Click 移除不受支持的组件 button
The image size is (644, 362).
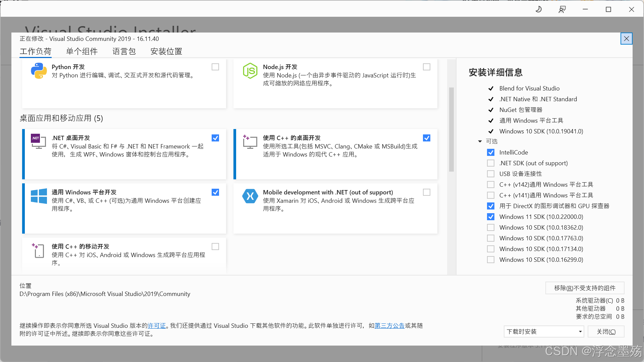pyautogui.click(x=585, y=288)
